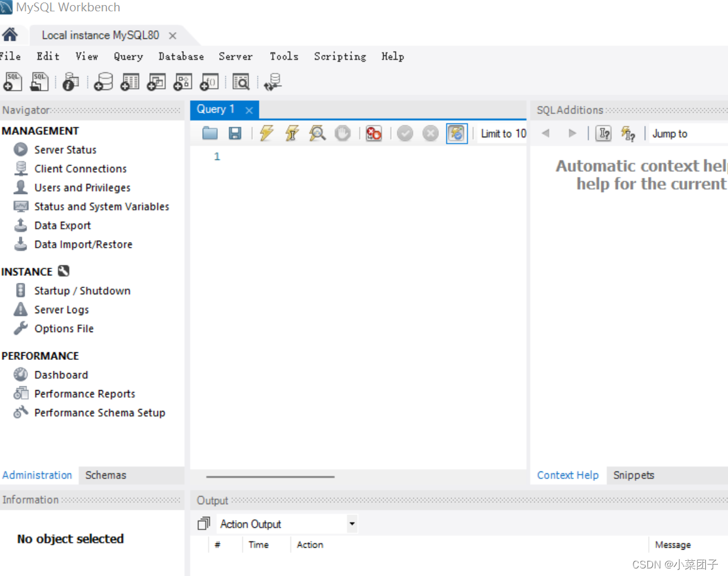Stop the running query hand icon

(x=343, y=134)
